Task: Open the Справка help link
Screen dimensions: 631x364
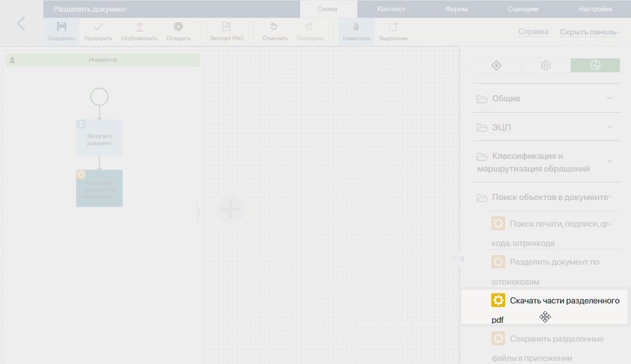Action: point(533,32)
